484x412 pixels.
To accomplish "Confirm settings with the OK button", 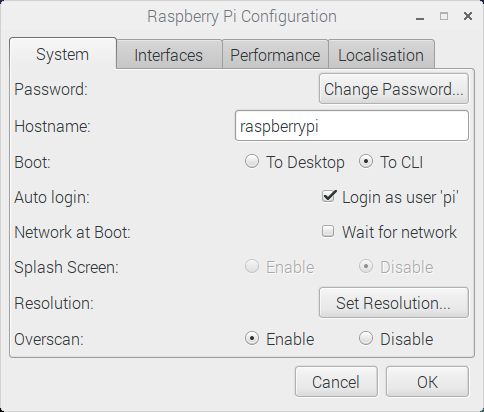I will click(427, 382).
